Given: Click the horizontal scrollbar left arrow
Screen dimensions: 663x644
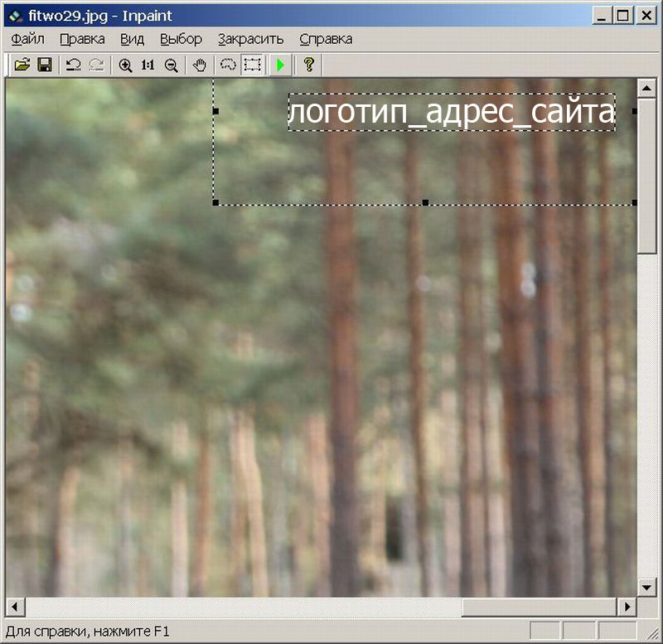Looking at the screenshot, I should click(x=15, y=607).
